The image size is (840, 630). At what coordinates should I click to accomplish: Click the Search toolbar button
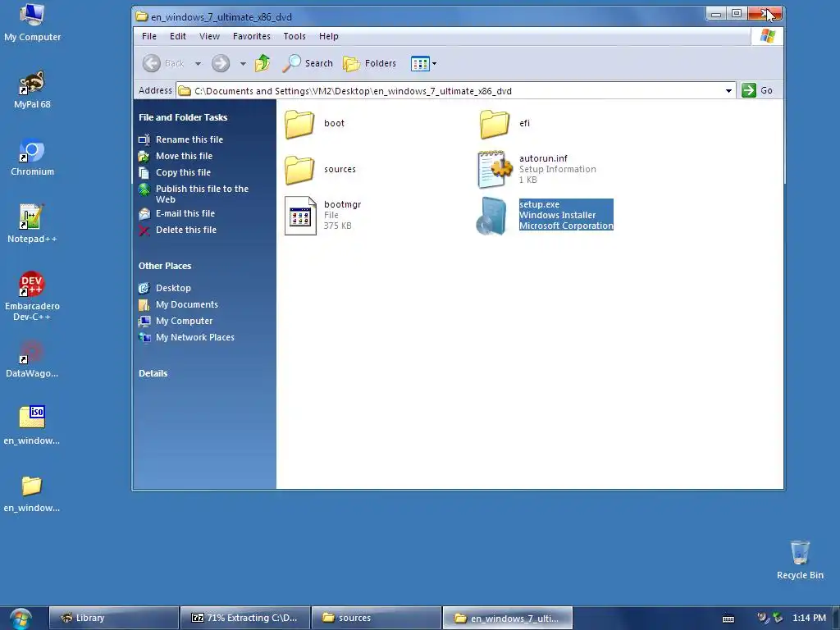[308, 63]
